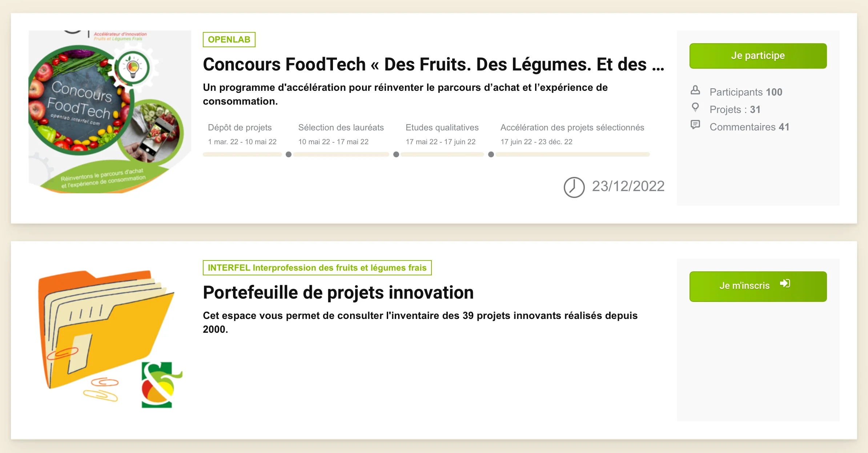Click the Participants person icon
The width and height of the screenshot is (868, 453).
coord(695,90)
